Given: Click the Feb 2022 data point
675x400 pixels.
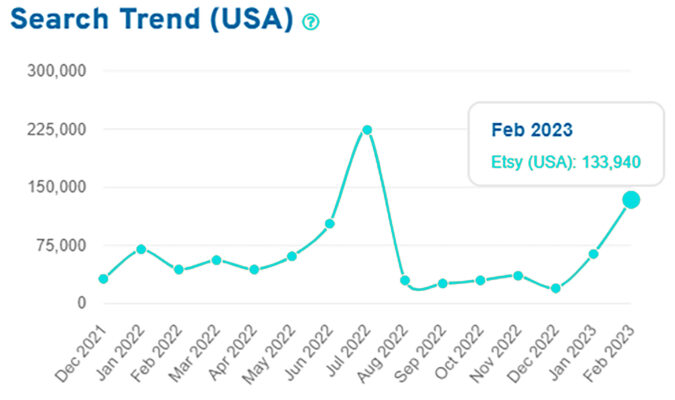Looking at the screenshot, I should point(179,270).
